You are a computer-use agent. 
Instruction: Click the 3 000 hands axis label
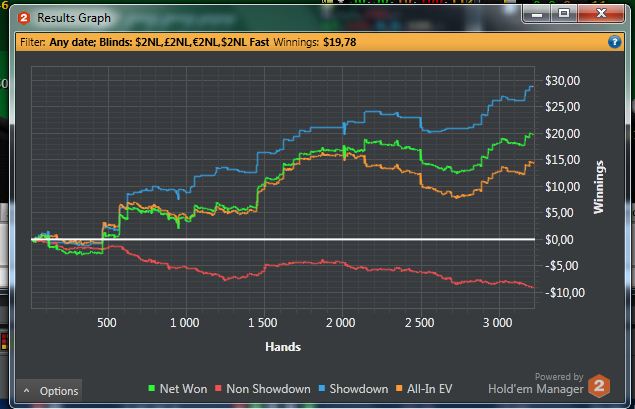497,323
